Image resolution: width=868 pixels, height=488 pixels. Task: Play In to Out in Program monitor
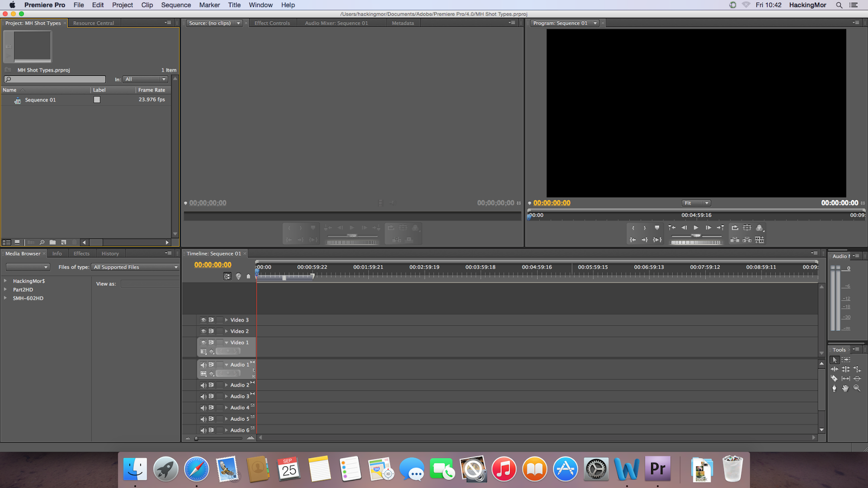(657, 240)
